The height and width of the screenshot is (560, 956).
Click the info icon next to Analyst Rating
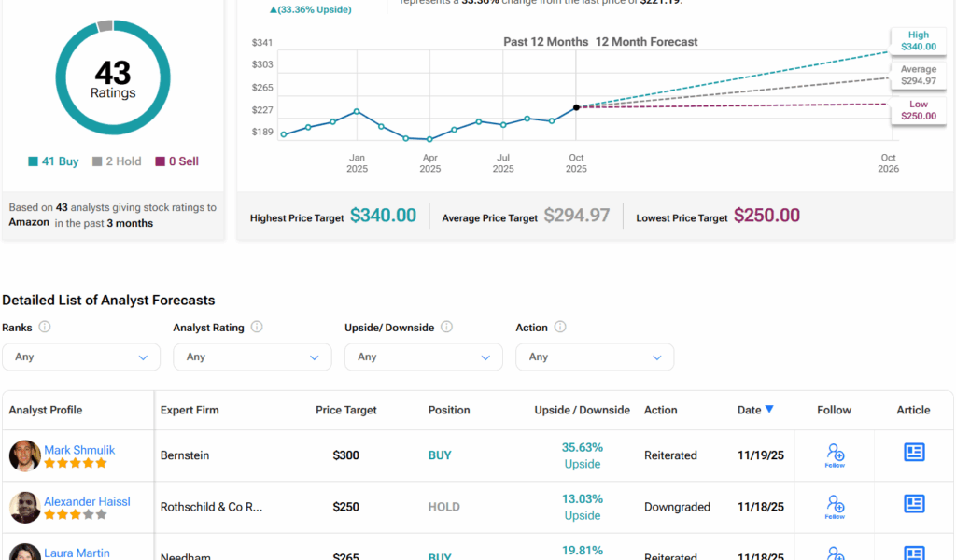257,328
